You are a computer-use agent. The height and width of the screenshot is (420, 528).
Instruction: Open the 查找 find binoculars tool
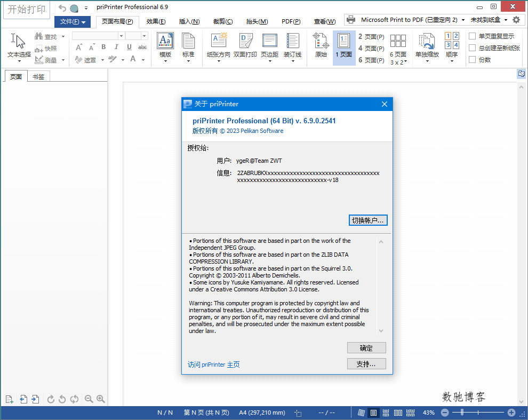pos(46,36)
